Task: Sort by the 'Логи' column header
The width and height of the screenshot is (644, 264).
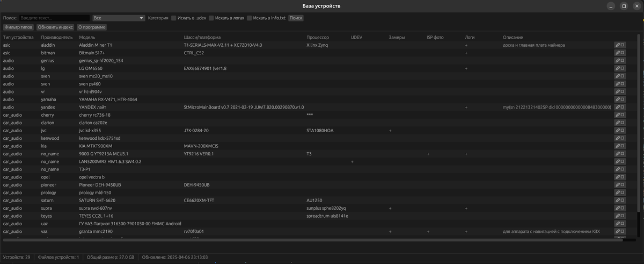Action: [470, 38]
